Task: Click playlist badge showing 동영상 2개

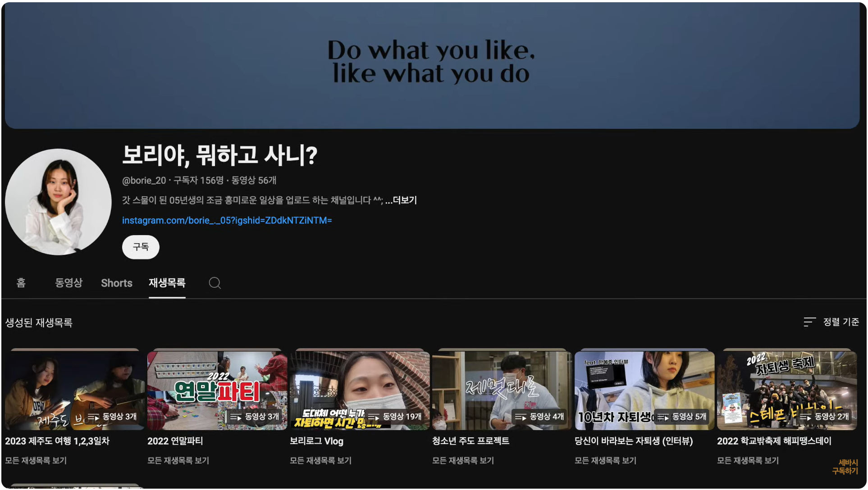Action: point(824,417)
